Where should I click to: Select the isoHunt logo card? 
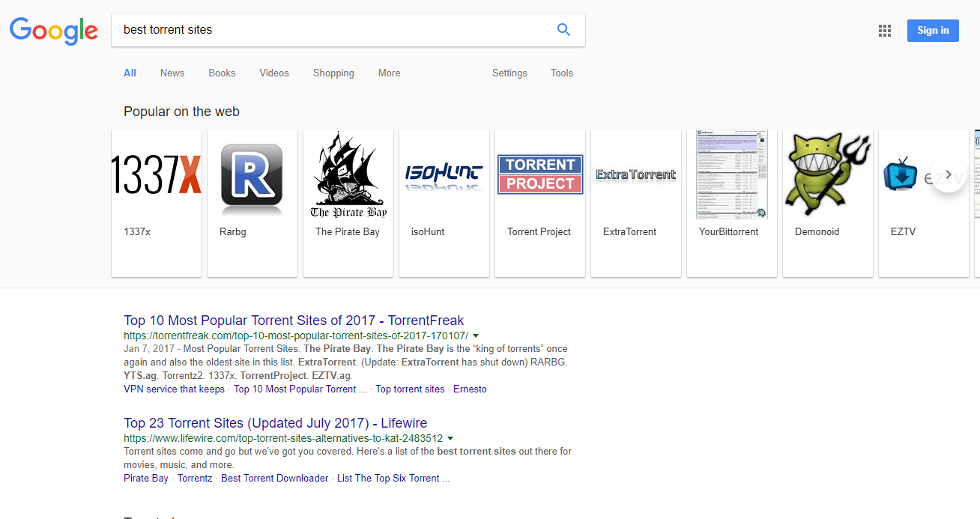tap(444, 174)
